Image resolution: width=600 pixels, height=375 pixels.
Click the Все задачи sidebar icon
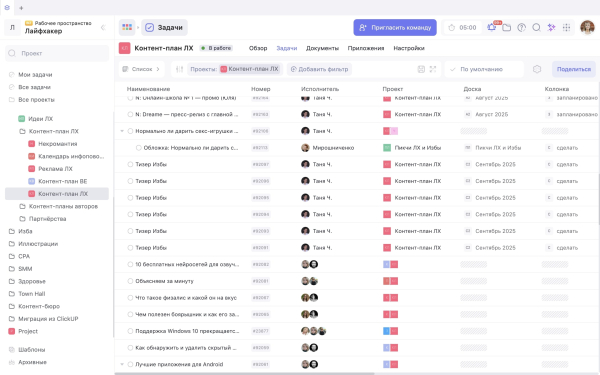(x=11, y=87)
